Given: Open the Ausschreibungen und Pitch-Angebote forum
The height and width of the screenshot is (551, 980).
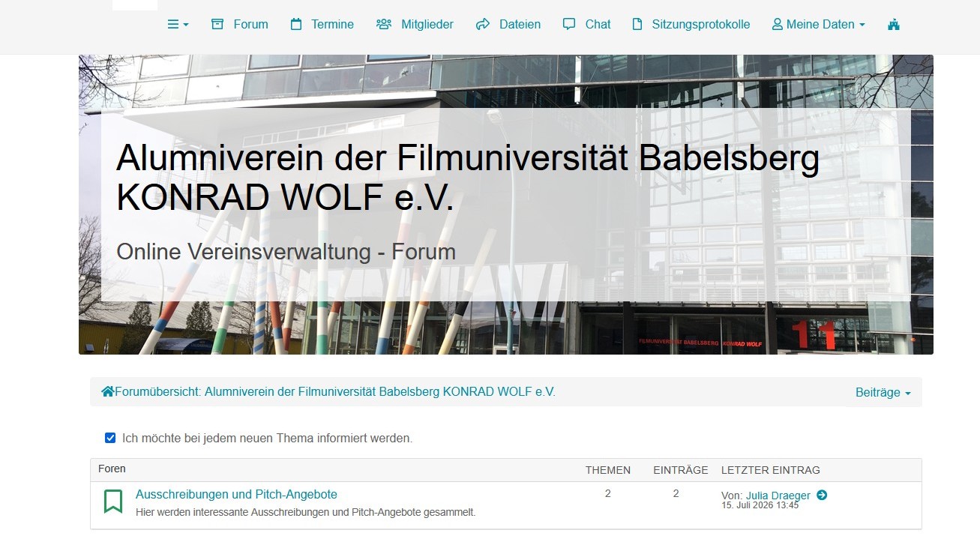Looking at the screenshot, I should [x=236, y=494].
